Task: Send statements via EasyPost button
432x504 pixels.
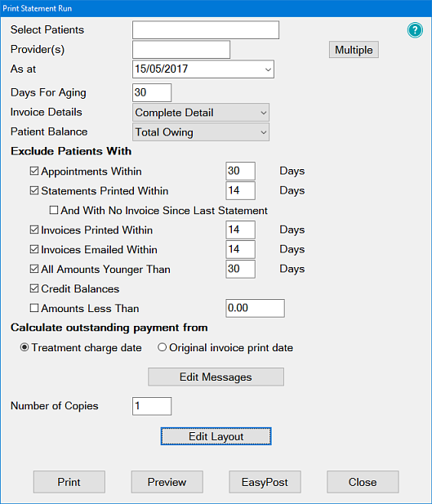Action: pos(265,482)
